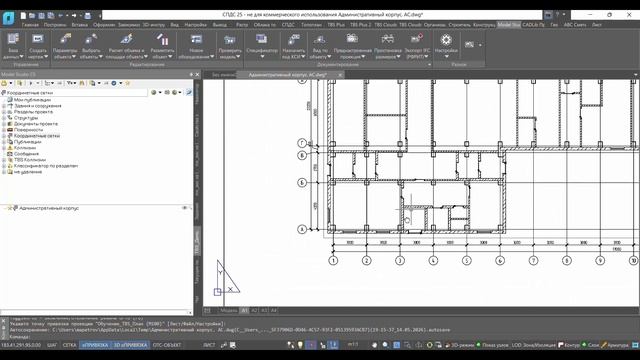The image size is (640, 360).
Task: Open Параметры объекта tool
Action: click(x=65, y=45)
